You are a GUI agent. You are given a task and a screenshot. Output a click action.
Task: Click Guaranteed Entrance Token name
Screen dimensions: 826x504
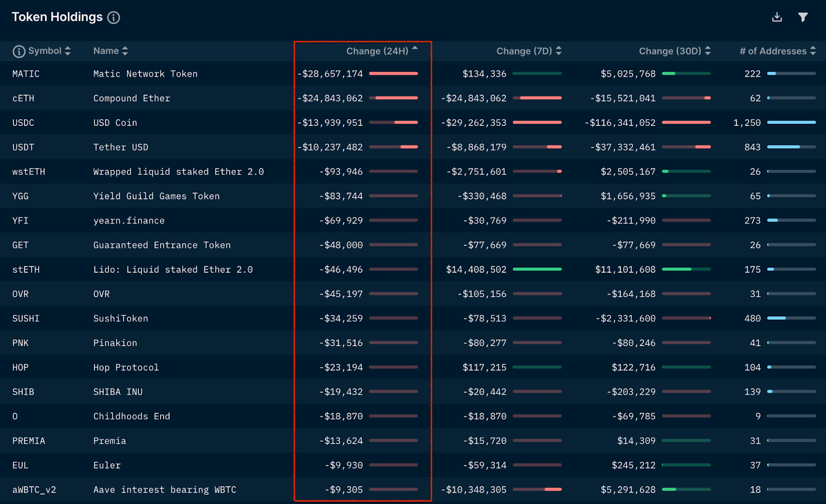(x=162, y=245)
